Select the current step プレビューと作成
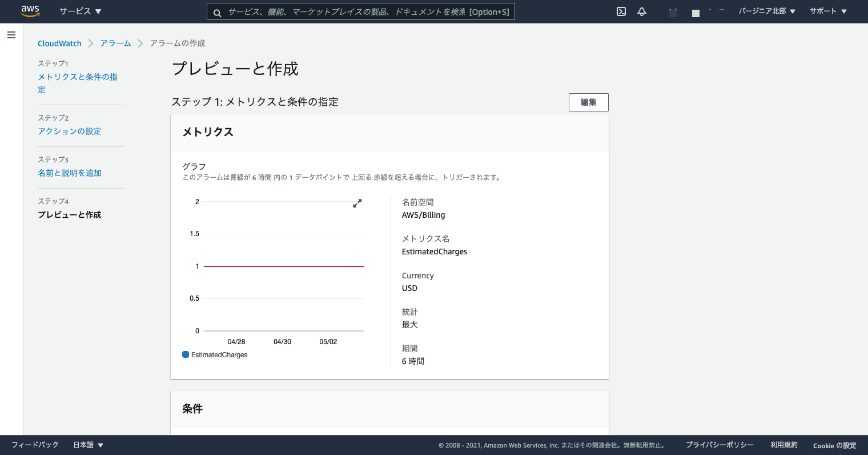The image size is (868, 455). (69, 215)
